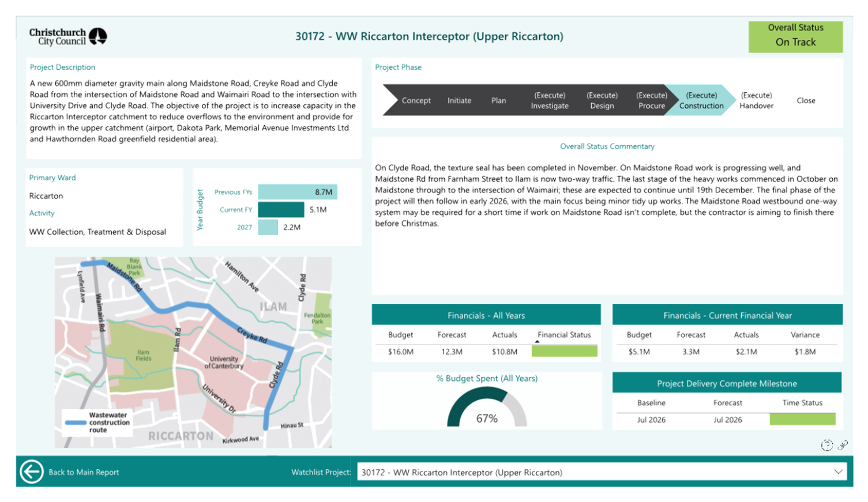Select the Current FY budget bar
Screen dimensions: 868x502
281,209
